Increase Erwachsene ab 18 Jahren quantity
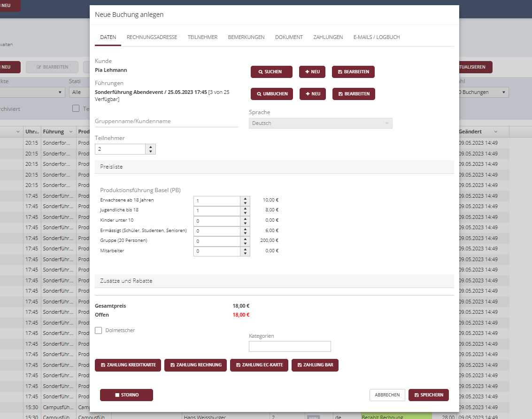The image size is (532, 419). [245, 199]
